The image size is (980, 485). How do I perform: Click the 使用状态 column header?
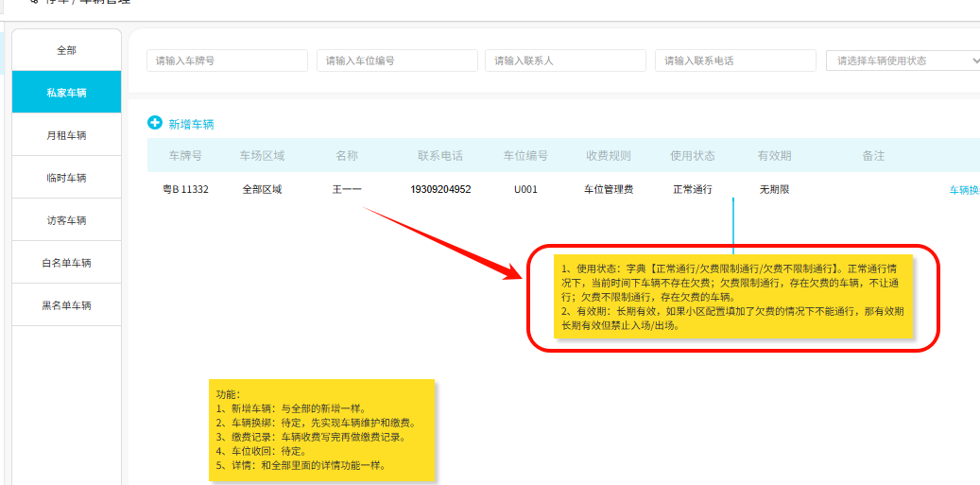pyautogui.click(x=692, y=156)
